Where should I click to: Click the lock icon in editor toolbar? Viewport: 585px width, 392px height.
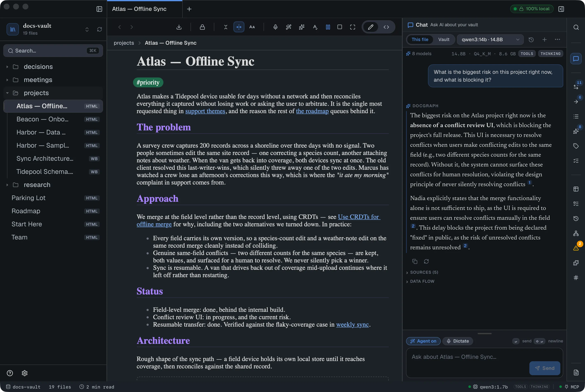[202, 27]
